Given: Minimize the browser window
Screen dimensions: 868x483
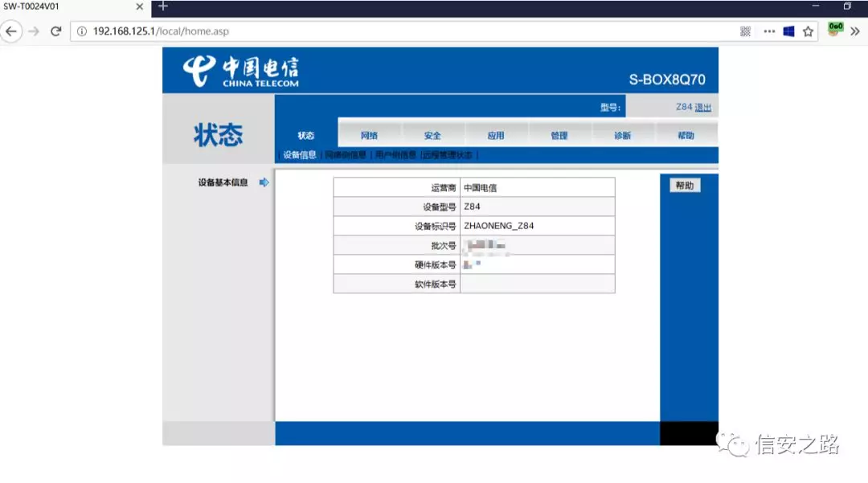Looking at the screenshot, I should coord(816,6).
